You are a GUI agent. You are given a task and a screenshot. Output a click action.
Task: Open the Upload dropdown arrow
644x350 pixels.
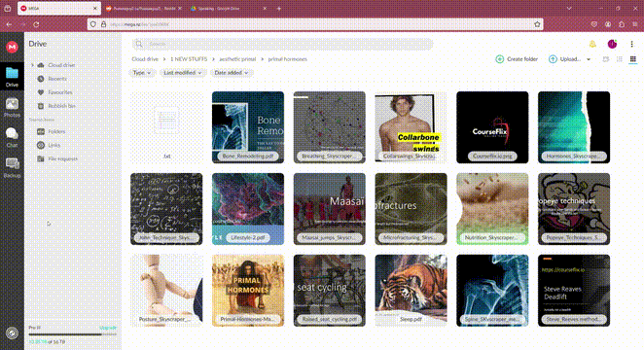pos(589,59)
